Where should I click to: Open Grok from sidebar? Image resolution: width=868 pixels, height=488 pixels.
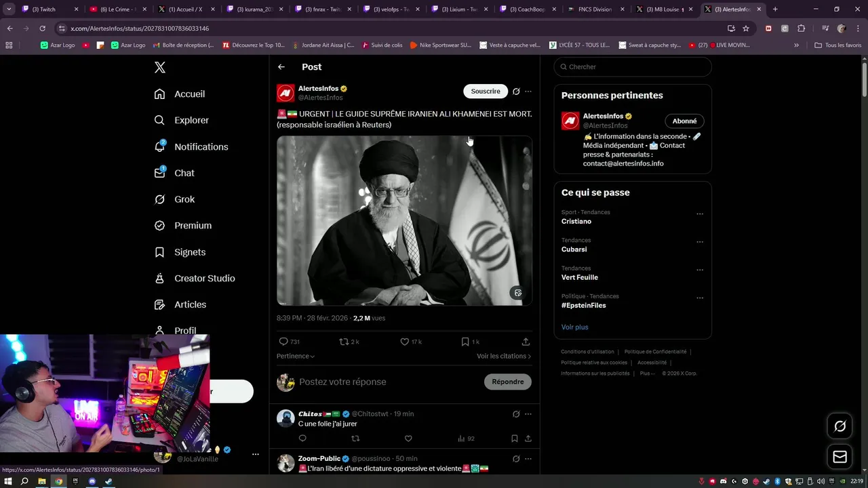click(174, 199)
